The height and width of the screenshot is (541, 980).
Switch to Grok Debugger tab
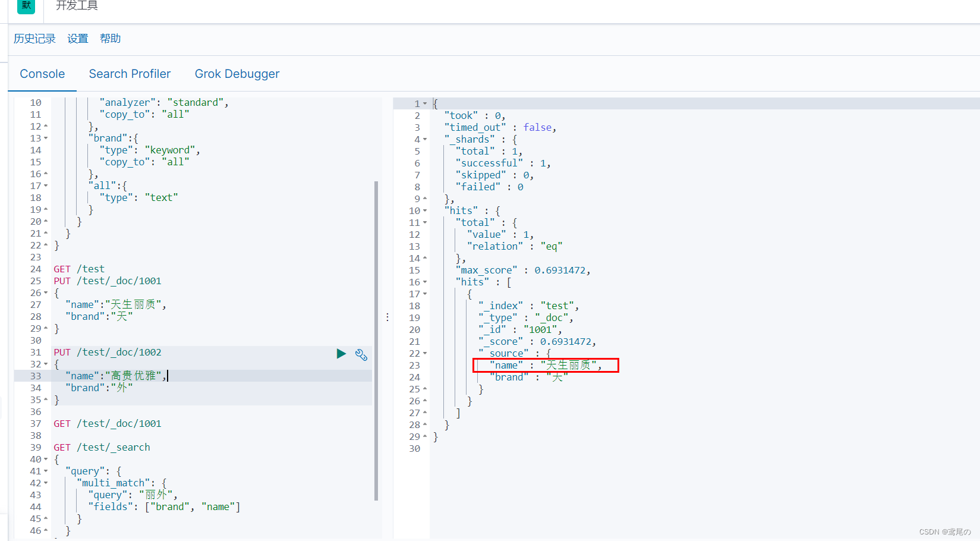point(237,74)
